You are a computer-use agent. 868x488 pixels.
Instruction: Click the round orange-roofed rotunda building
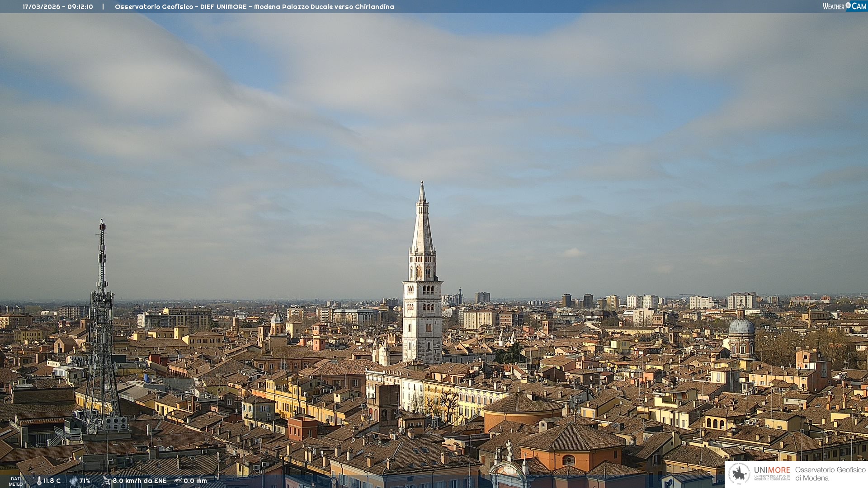pos(523,411)
